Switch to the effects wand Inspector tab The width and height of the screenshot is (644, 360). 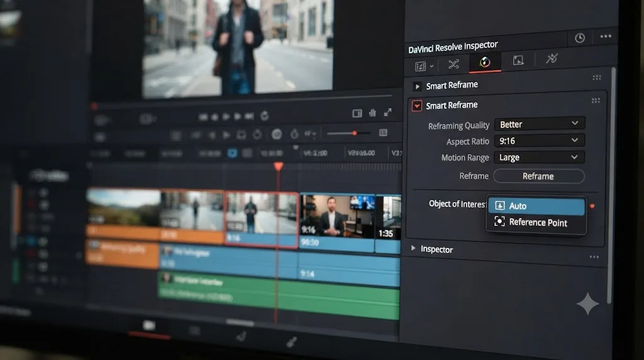[552, 59]
